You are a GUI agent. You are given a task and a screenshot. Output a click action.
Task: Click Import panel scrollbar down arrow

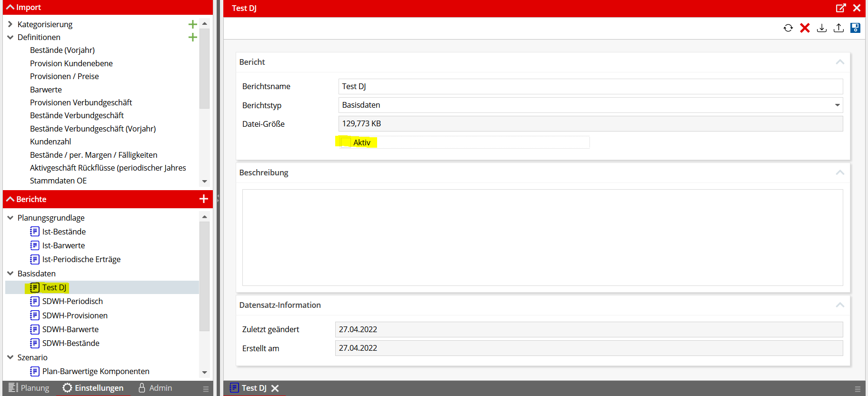coord(205,181)
